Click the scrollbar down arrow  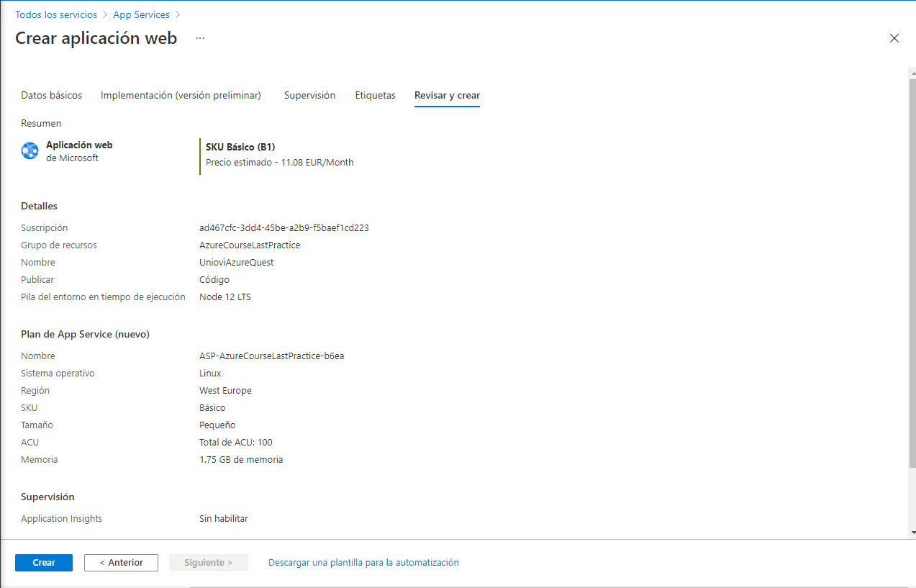point(912,533)
